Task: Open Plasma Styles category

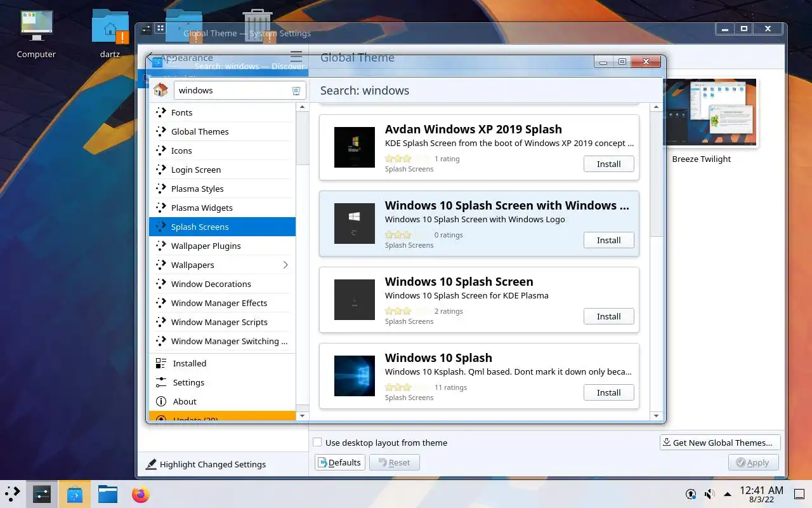Action: [222, 189]
